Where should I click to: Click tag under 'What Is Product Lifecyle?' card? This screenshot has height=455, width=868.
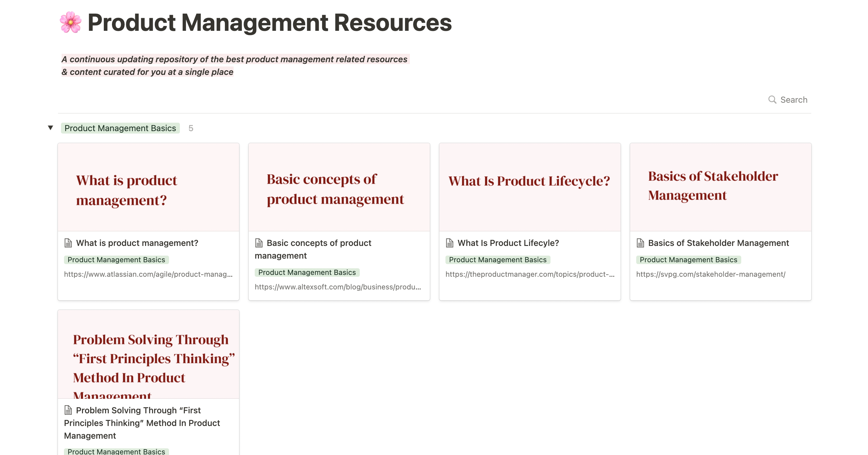pos(498,260)
